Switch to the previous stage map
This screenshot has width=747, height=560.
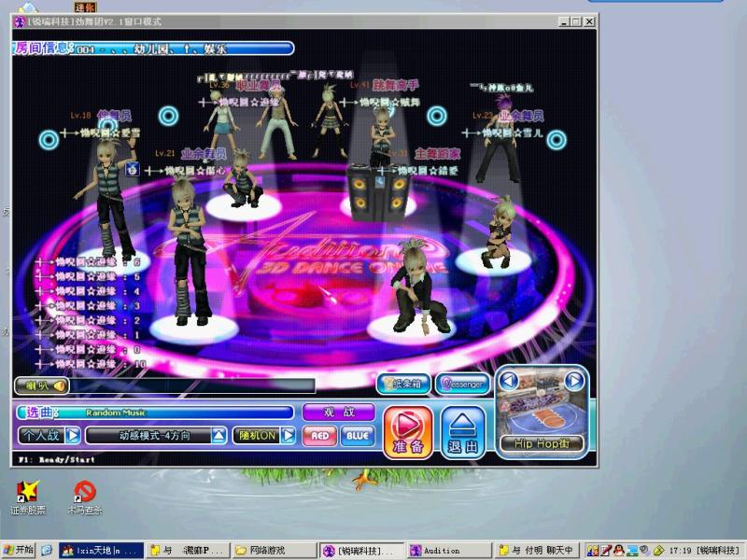tap(509, 381)
